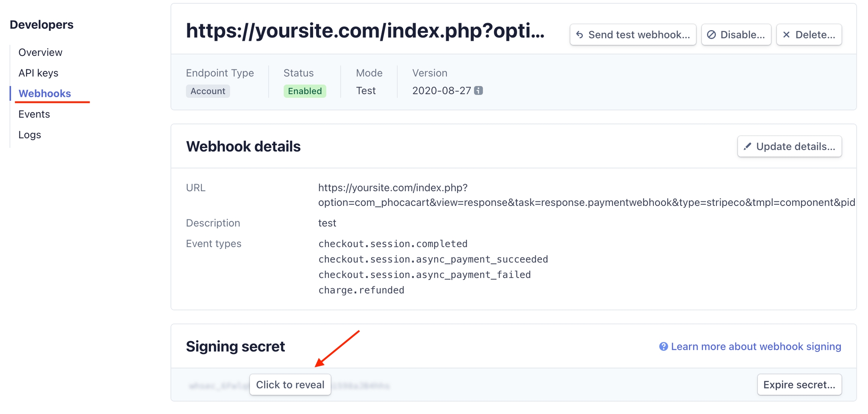Navigate to Events page
Viewport: 868px width, 414px height.
coord(34,114)
